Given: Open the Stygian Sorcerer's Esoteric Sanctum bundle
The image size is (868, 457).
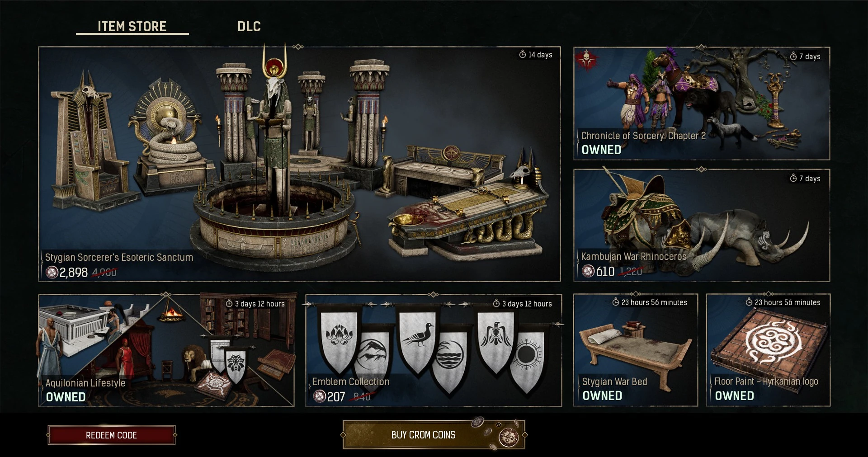Looking at the screenshot, I should tap(299, 164).
